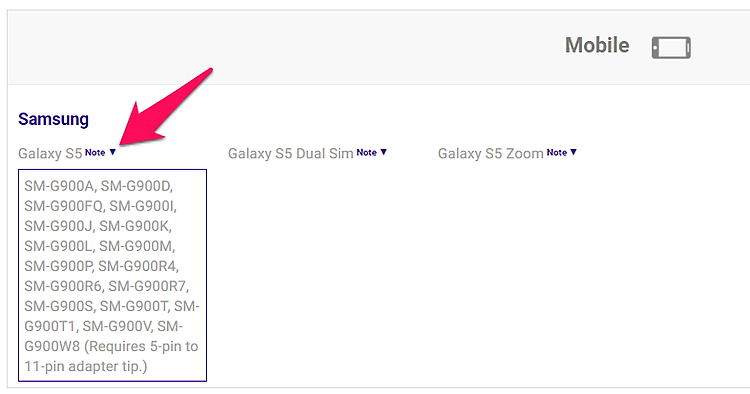Open the Note link for Galaxy S5 Dual Sim
The image size is (750, 394).
pyautogui.click(x=366, y=153)
